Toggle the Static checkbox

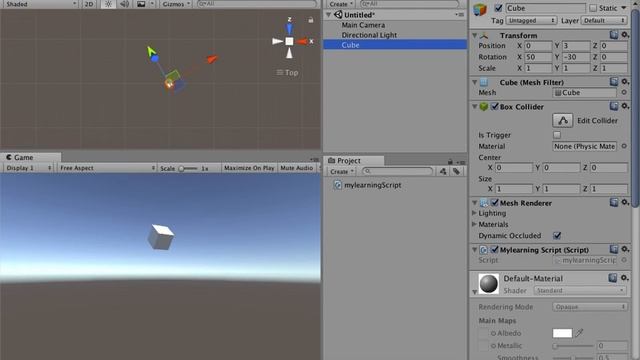[593, 8]
